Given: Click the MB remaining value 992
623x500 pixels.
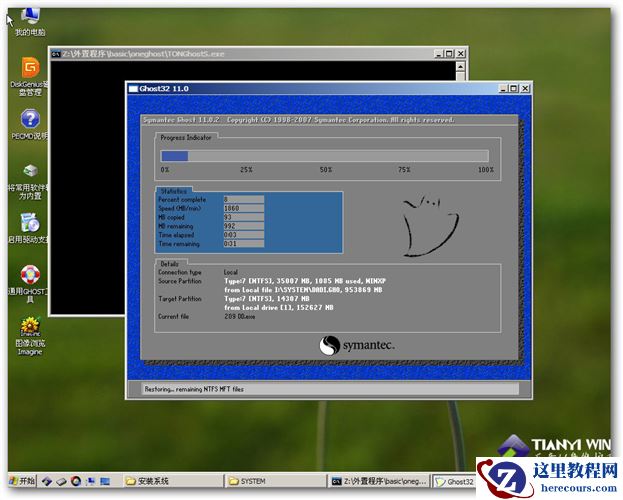Looking at the screenshot, I should tap(243, 226).
